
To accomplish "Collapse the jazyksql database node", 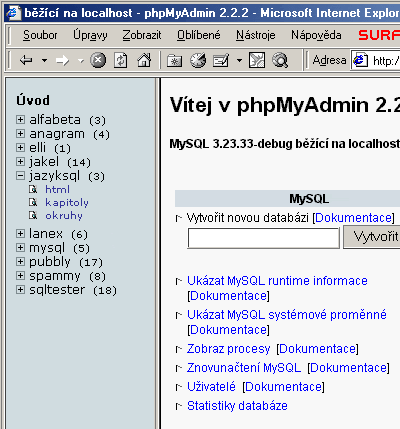I will pyautogui.click(x=20, y=175).
